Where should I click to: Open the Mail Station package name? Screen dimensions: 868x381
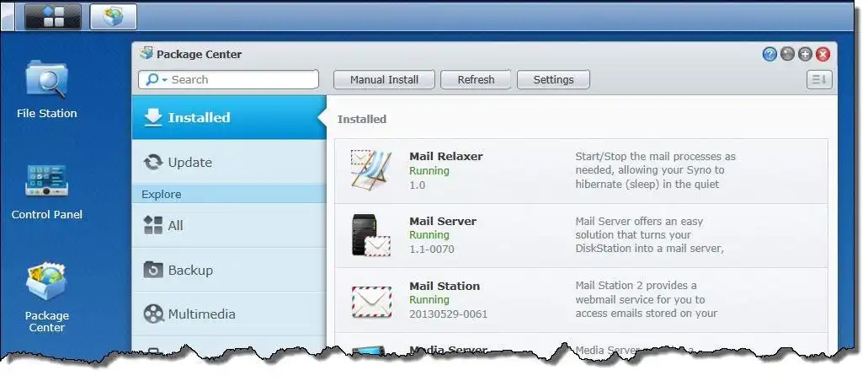coord(445,286)
